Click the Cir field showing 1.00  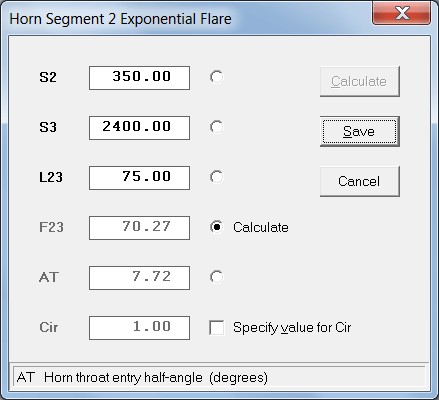[139, 328]
